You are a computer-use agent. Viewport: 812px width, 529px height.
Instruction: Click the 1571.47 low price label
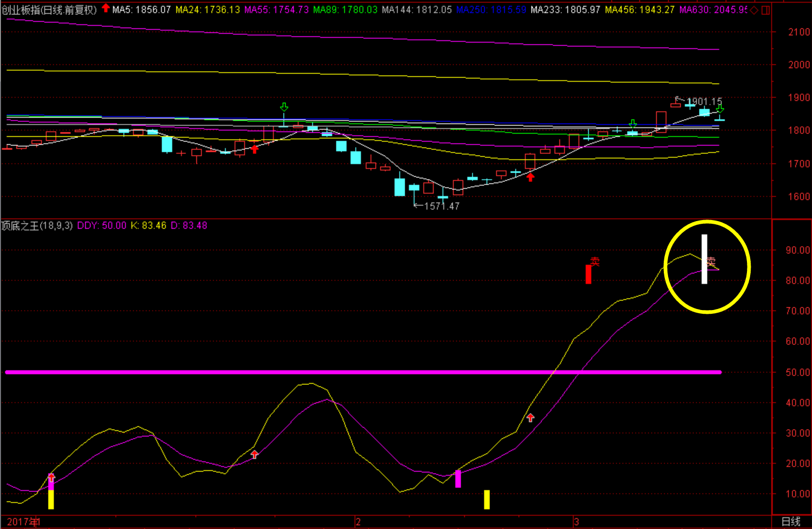pyautogui.click(x=441, y=206)
